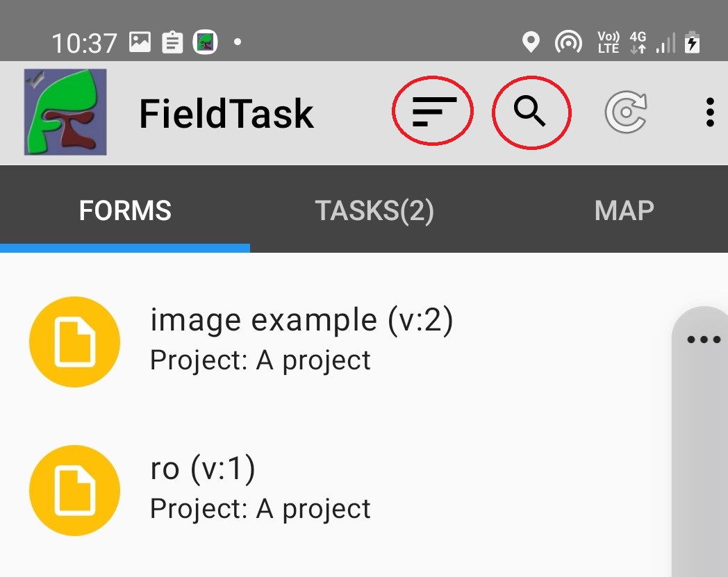Open the image example (v:2) form
Viewport: 728px width, 577px height.
click(301, 321)
